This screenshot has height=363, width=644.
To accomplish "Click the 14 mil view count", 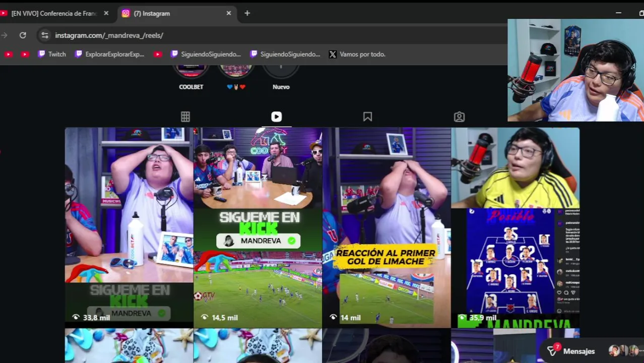I will 345,318.
